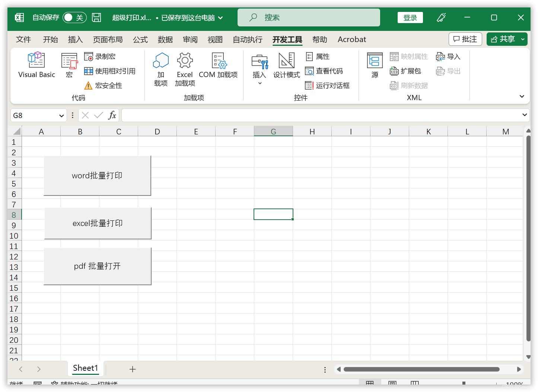Click the horizontal scrollbar thumb
This screenshot has width=538, height=392.
tap(421, 369)
